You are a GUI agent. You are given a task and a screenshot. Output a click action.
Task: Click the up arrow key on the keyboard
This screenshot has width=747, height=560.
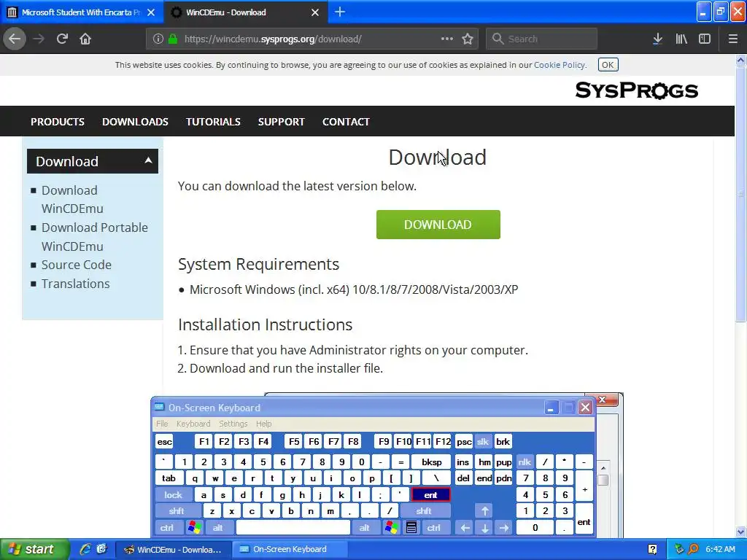click(484, 511)
